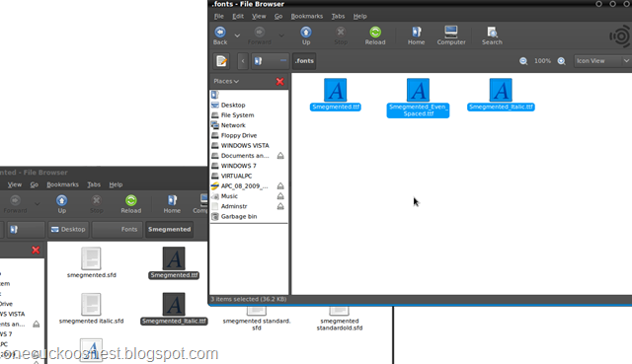Eject the Documents an... volume
This screenshot has width=632, height=364.
pyautogui.click(x=280, y=156)
